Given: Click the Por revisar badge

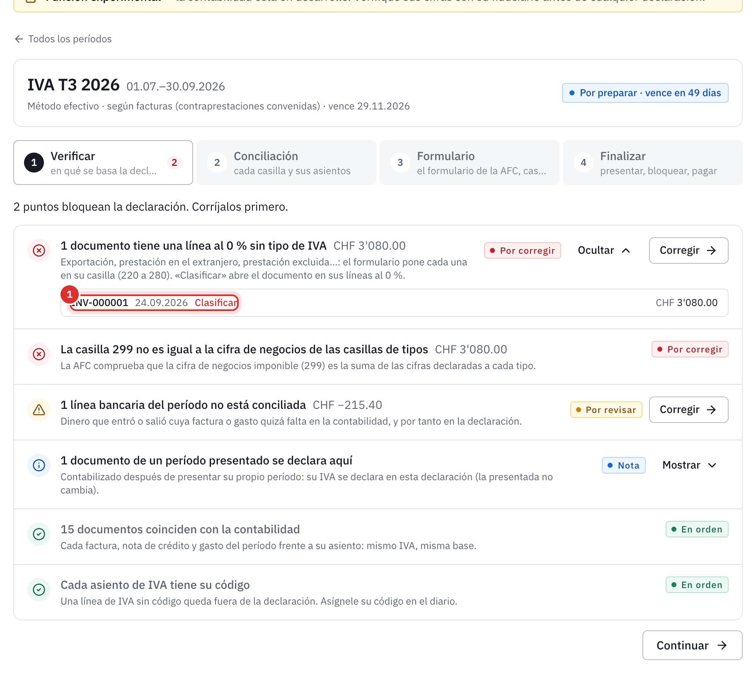Looking at the screenshot, I should coord(606,410).
